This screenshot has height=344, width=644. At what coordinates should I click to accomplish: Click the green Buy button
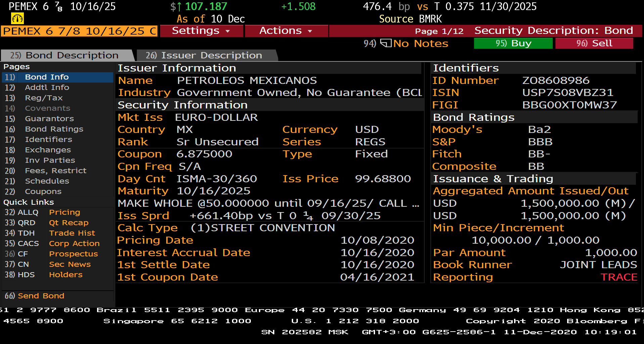click(x=513, y=43)
